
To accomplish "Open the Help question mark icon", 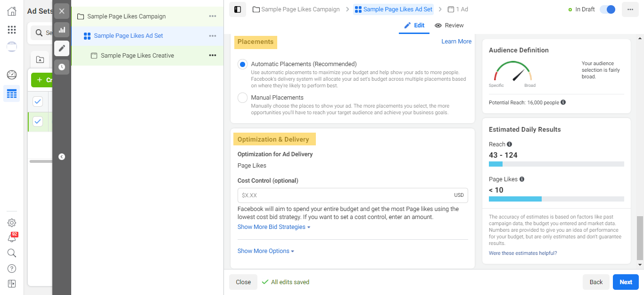I will 12,269.
